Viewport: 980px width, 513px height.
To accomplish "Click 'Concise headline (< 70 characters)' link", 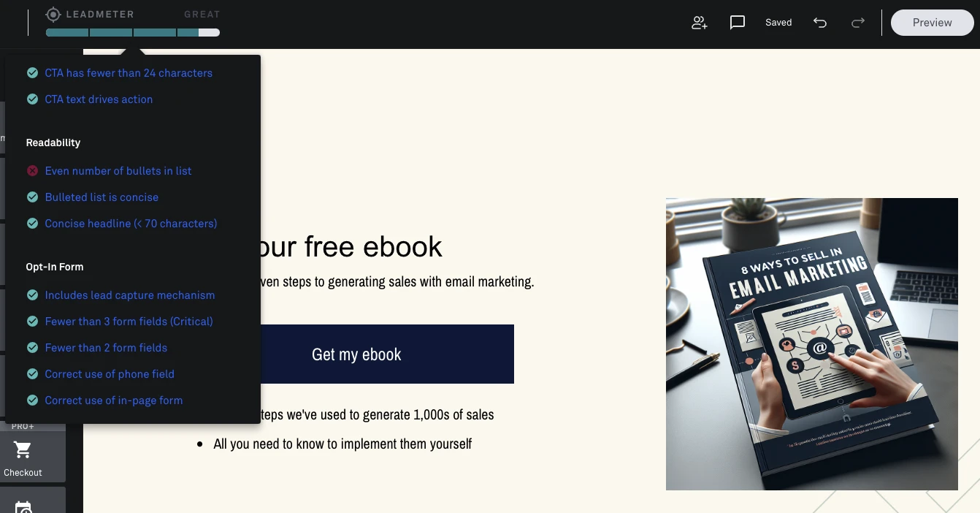I will tap(131, 224).
